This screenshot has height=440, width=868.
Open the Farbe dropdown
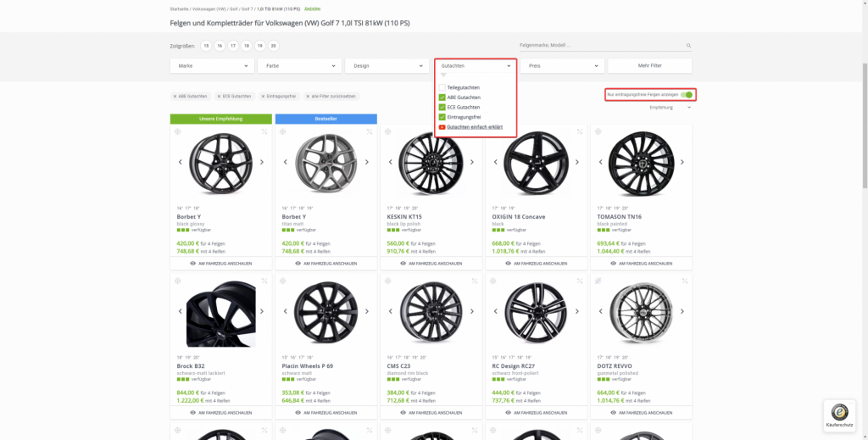pos(299,66)
